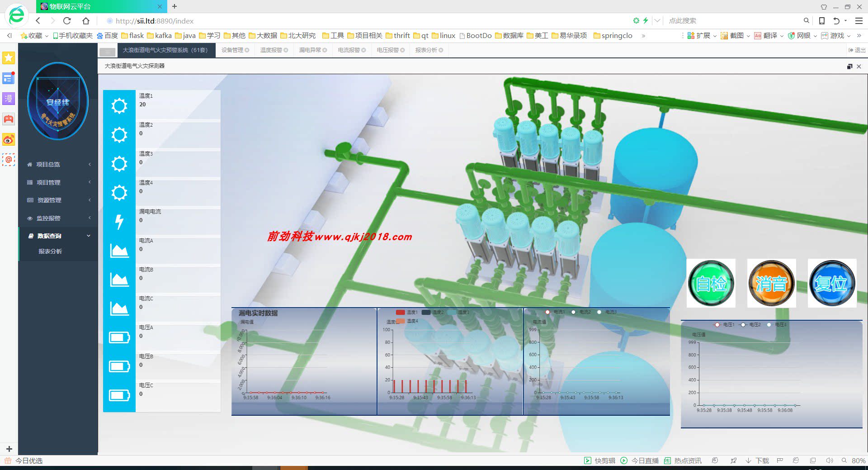Click the 退出 logout link
This screenshot has height=470, width=868.
click(857, 50)
